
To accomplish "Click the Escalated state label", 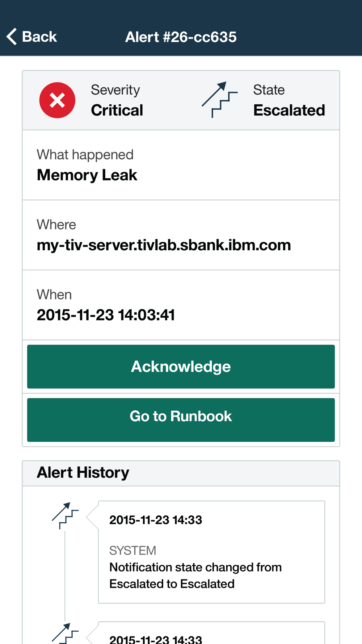I will pos(289,110).
